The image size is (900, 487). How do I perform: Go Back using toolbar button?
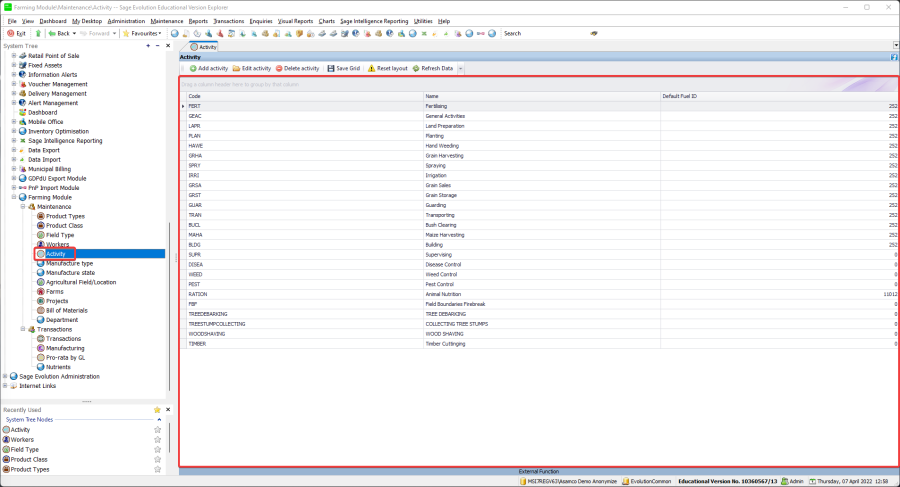pyautogui.click(x=57, y=33)
